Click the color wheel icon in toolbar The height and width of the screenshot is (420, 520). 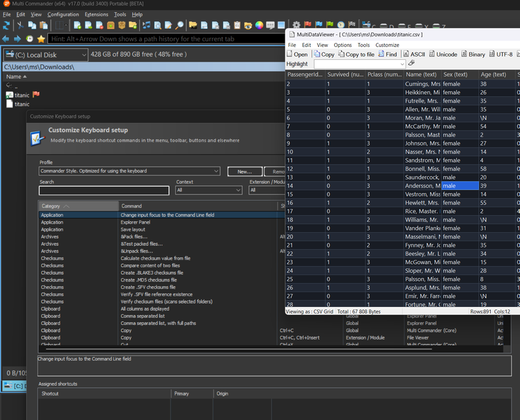[259, 25]
